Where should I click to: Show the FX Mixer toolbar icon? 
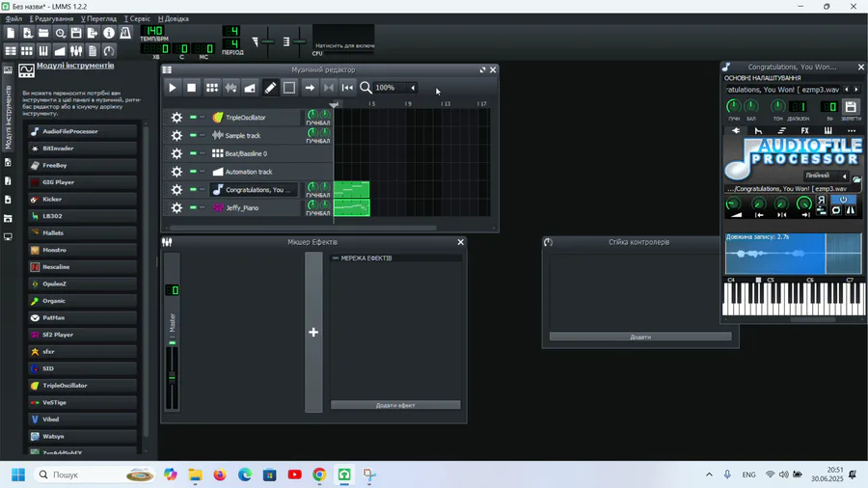coord(76,51)
